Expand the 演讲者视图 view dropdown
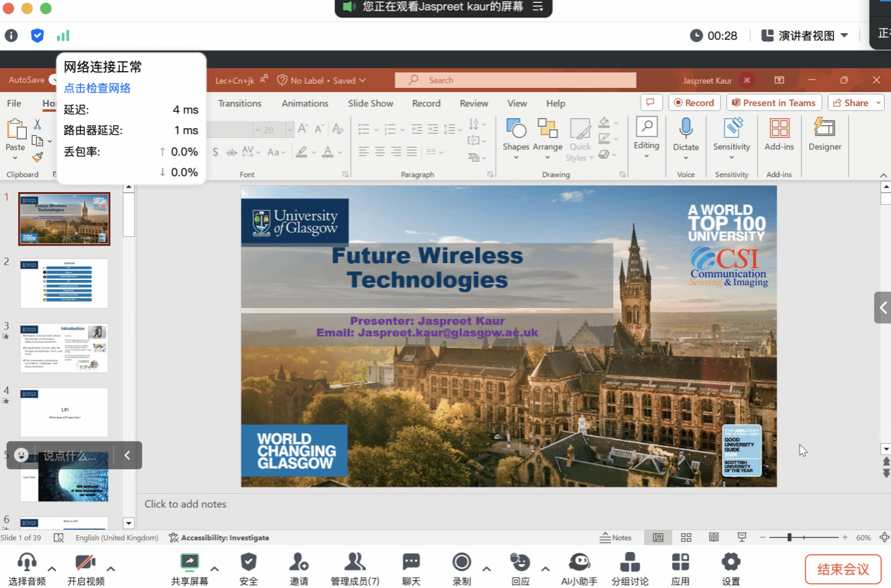The height and width of the screenshot is (588, 891). pos(806,35)
